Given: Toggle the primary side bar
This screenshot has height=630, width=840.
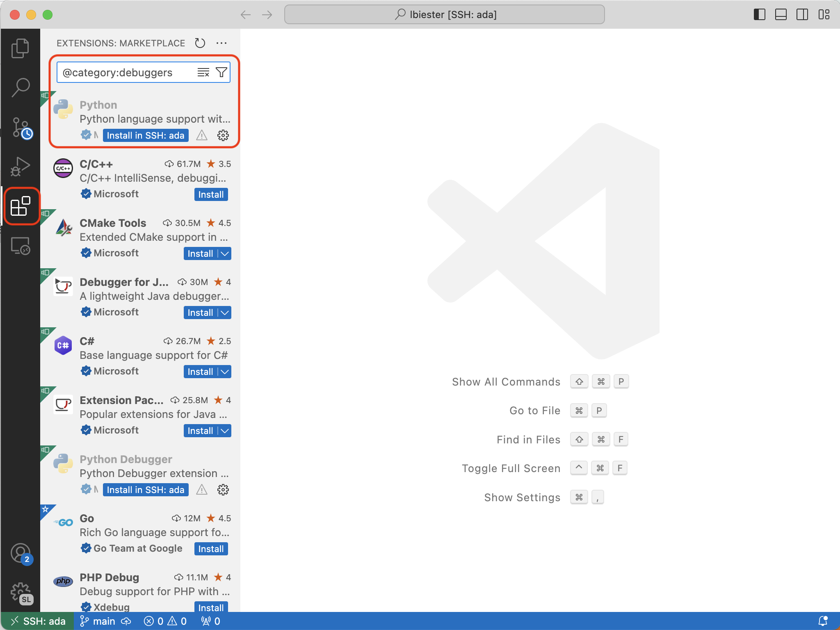Looking at the screenshot, I should (759, 15).
